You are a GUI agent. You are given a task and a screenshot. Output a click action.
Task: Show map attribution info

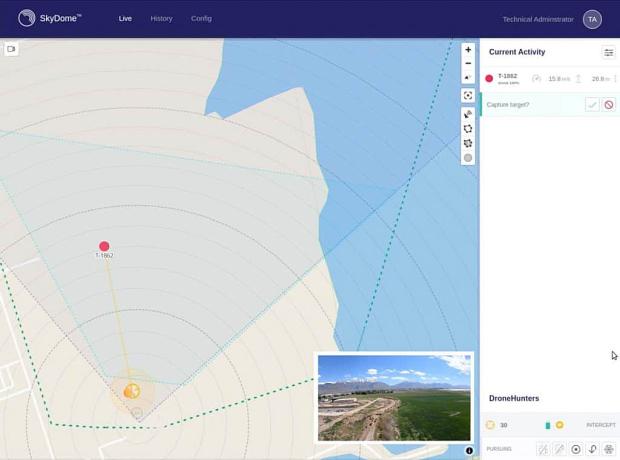tap(469, 451)
